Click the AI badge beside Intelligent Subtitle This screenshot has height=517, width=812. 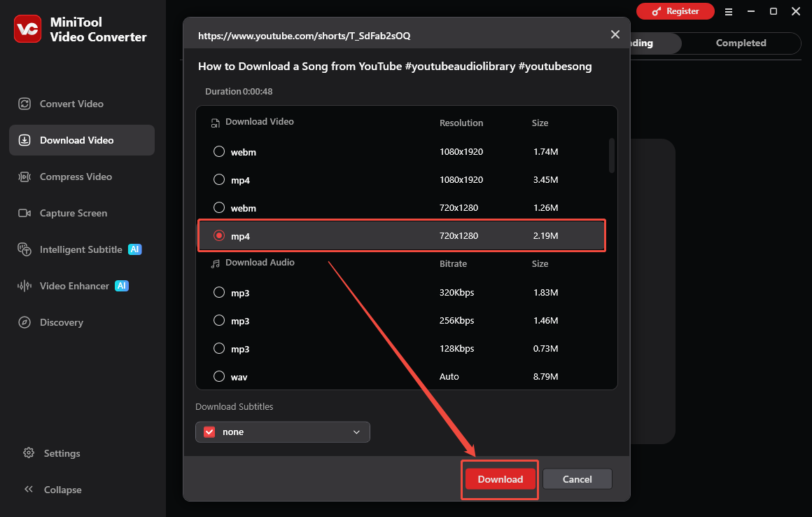pos(134,249)
